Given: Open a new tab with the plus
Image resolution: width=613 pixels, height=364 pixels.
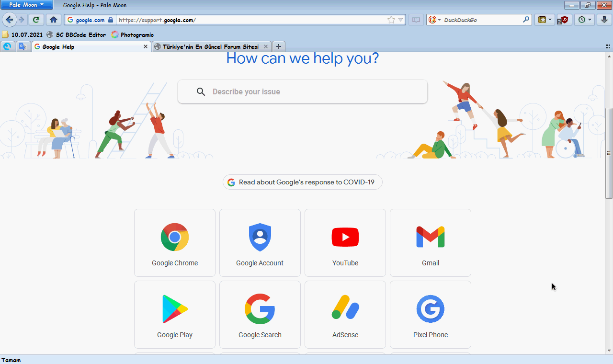Looking at the screenshot, I should [278, 46].
